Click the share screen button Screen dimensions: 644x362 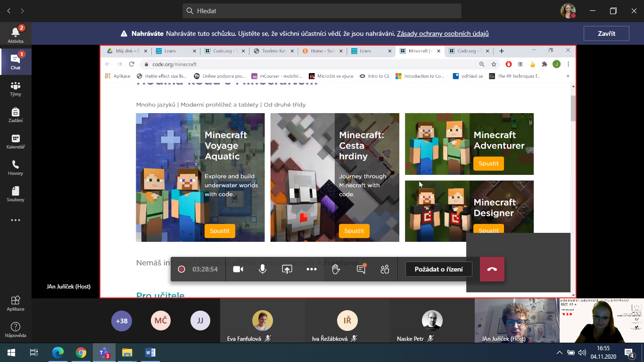287,269
